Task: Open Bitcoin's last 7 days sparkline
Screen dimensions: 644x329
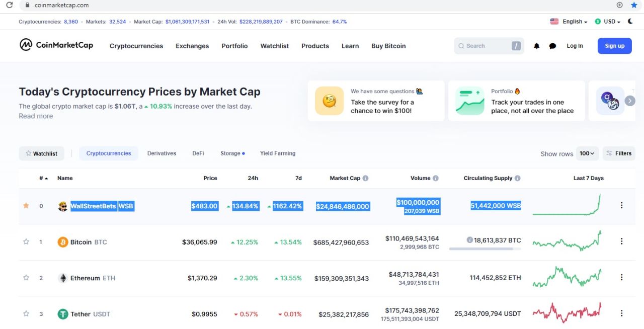Action: 567,241
